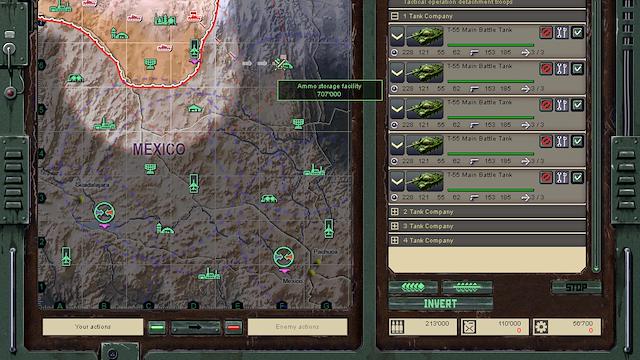This screenshot has width=640, height=360.
Task: Click the wrench repair icon in the third T-55 row
Action: pyautogui.click(x=562, y=105)
